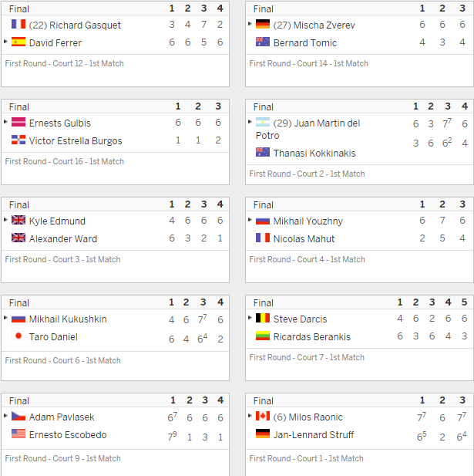Click the winner arrow beside Mikhail Kukushkin

pyautogui.click(x=5, y=318)
